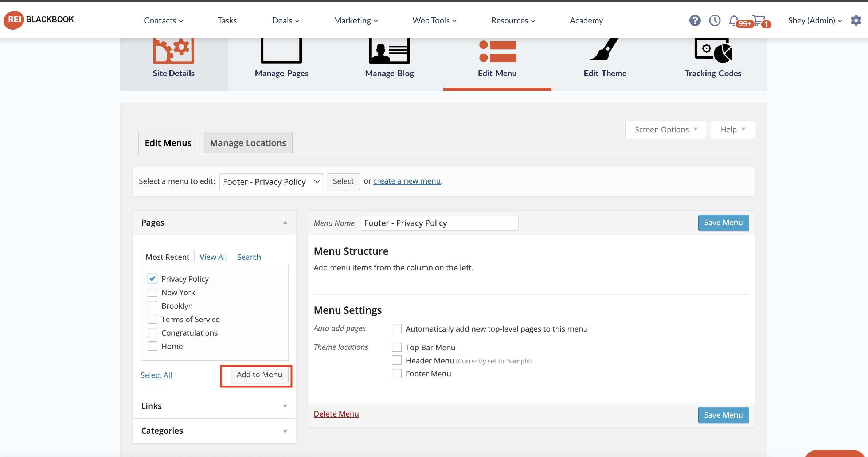Check the Brooklyn page checkbox

(152, 305)
